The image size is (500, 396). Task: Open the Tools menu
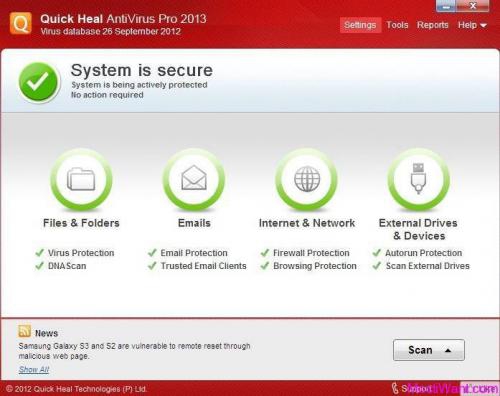397,25
